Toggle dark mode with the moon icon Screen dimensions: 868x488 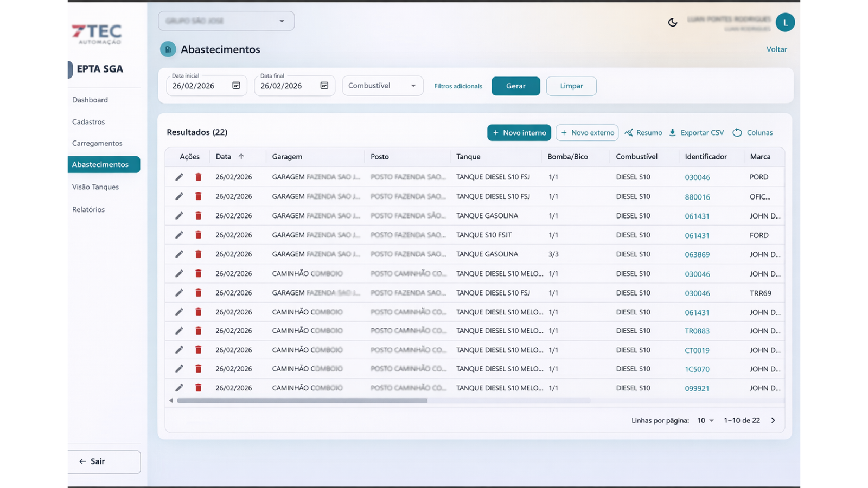pyautogui.click(x=673, y=22)
